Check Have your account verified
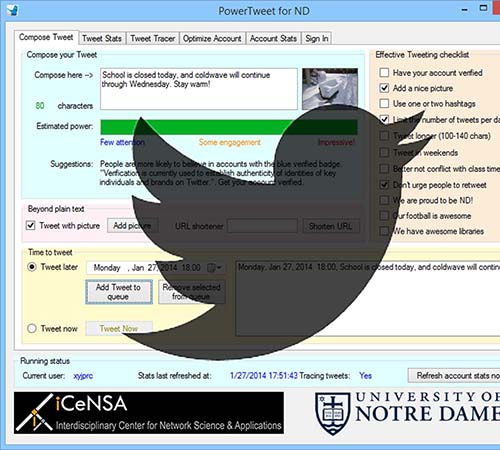The height and width of the screenshot is (450, 500). click(x=384, y=72)
